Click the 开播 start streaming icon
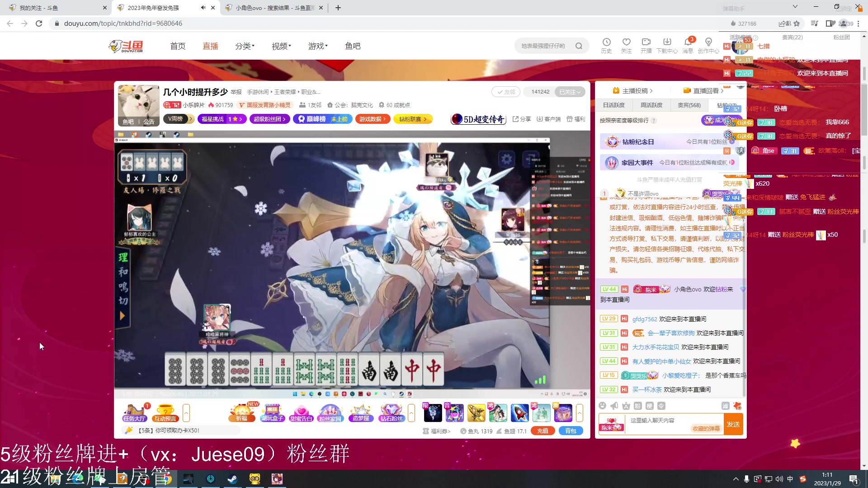This screenshot has height=488, width=868. pos(646,45)
